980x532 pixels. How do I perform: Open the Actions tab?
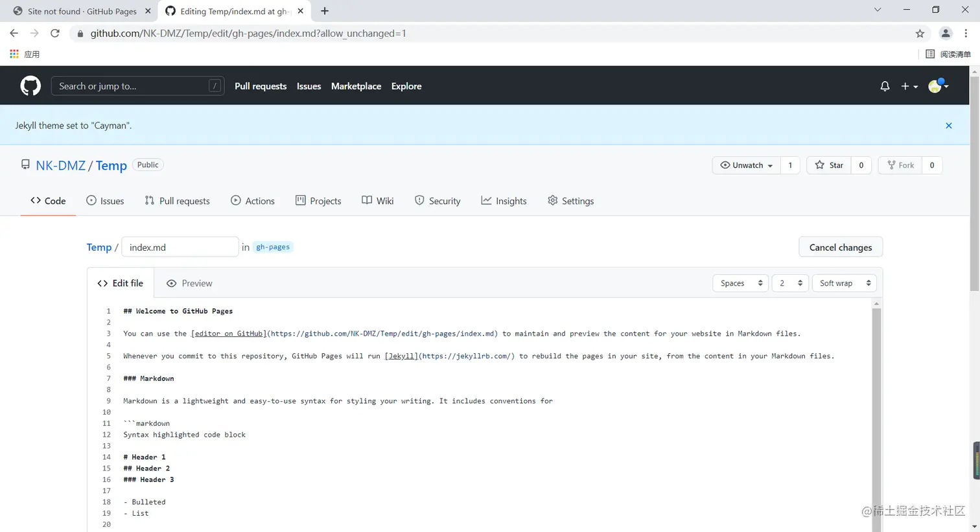pyautogui.click(x=253, y=201)
